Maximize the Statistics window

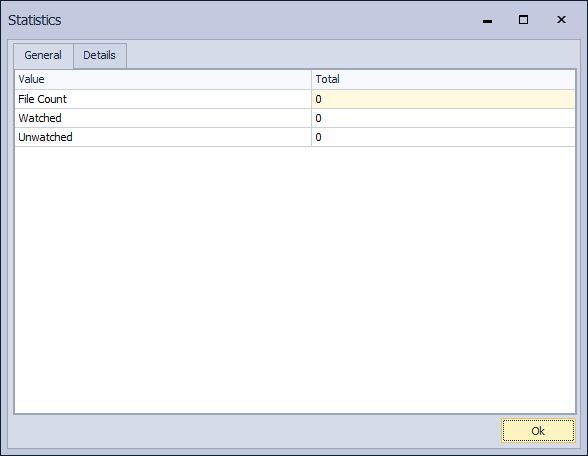tap(523, 20)
